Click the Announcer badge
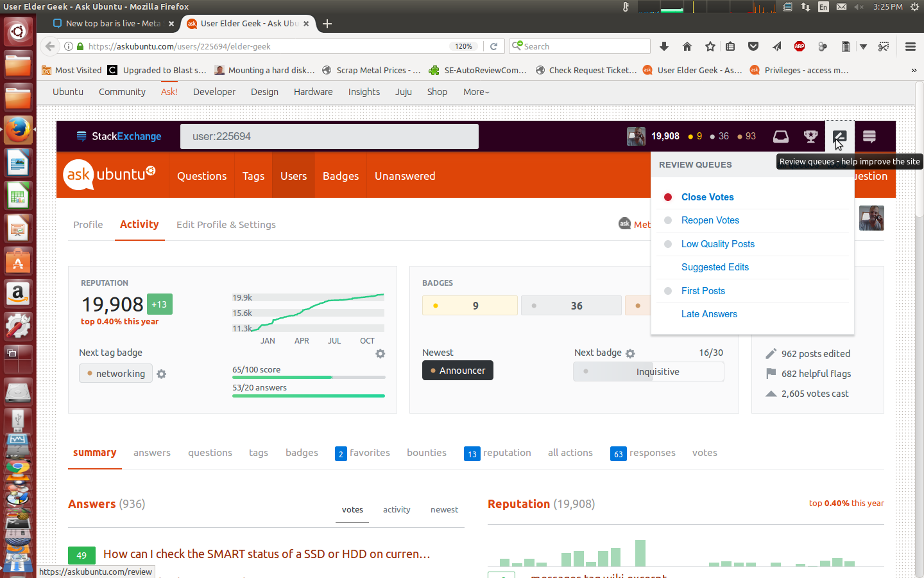 pyautogui.click(x=458, y=371)
